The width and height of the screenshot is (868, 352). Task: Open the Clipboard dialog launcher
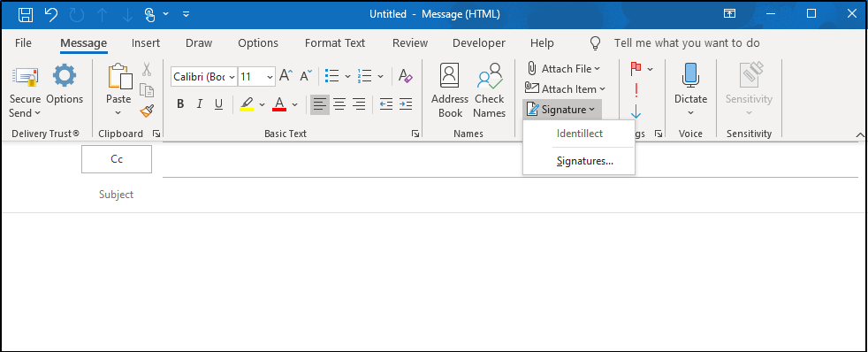coord(156,134)
